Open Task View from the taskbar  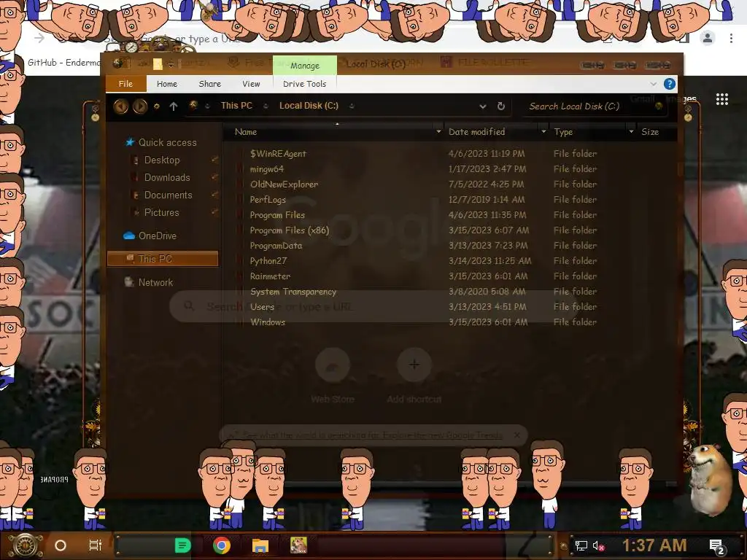96,545
